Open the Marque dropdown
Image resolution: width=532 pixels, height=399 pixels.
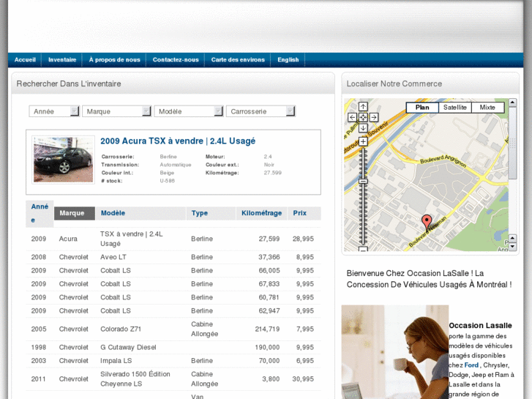point(116,111)
